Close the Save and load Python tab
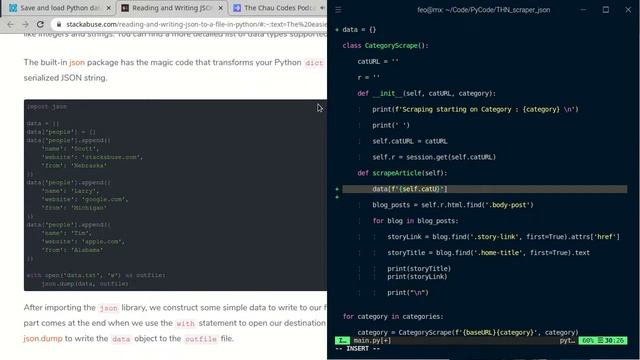This screenshot has height=360, width=640. click(109, 8)
